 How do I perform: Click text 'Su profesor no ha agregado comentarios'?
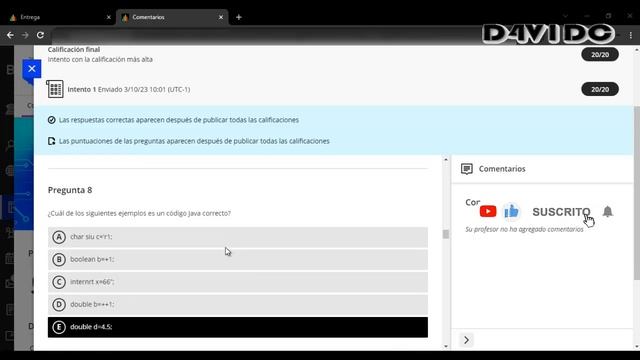pyautogui.click(x=524, y=229)
